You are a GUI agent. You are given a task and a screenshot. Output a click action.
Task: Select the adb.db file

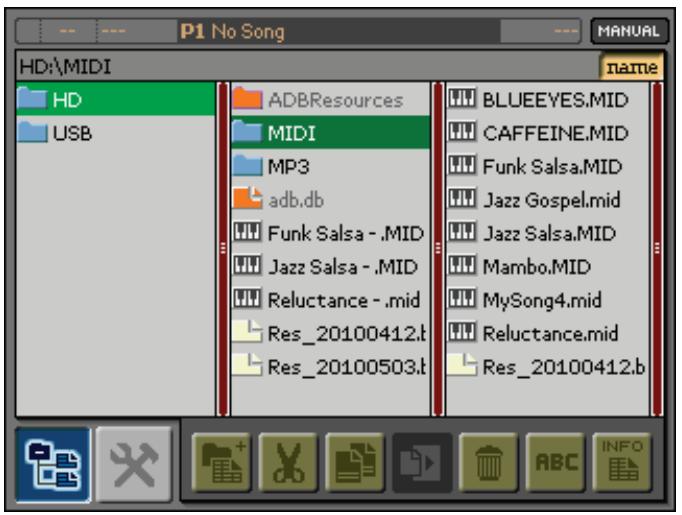click(331, 200)
